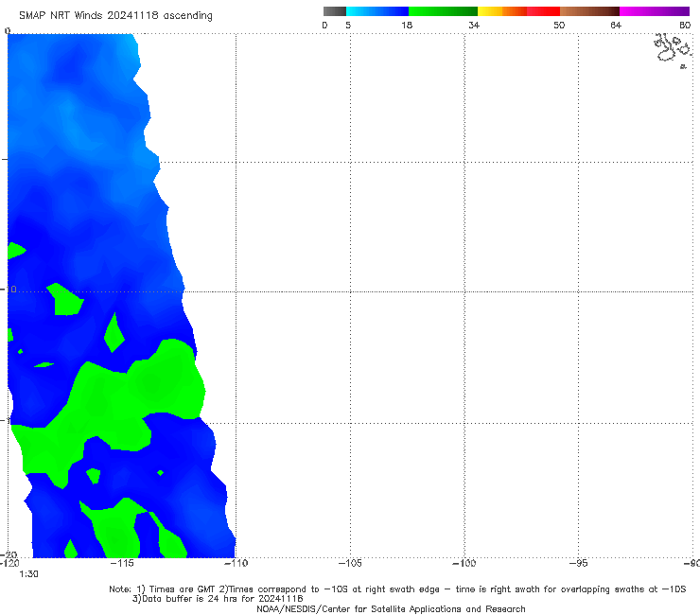Click the blue 5-18 segment of color bar
The height and width of the screenshot is (615, 700).
tap(377, 11)
